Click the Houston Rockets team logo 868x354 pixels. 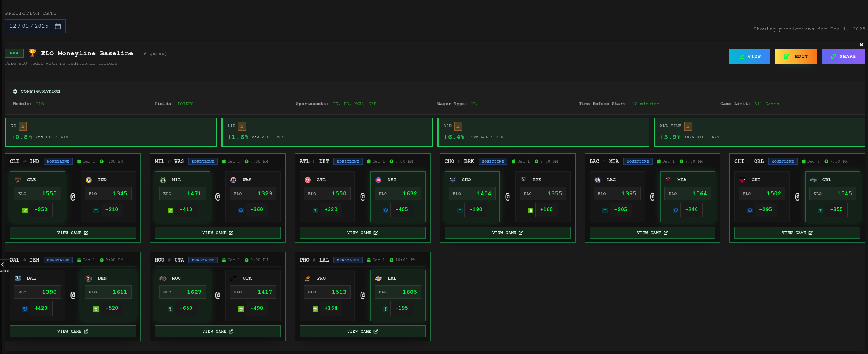tap(163, 279)
